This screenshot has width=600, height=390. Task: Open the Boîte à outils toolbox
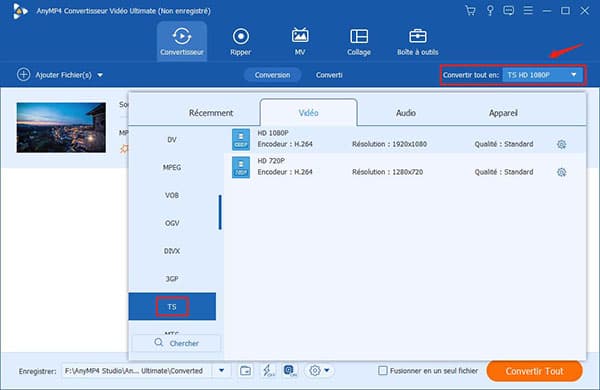(417, 41)
